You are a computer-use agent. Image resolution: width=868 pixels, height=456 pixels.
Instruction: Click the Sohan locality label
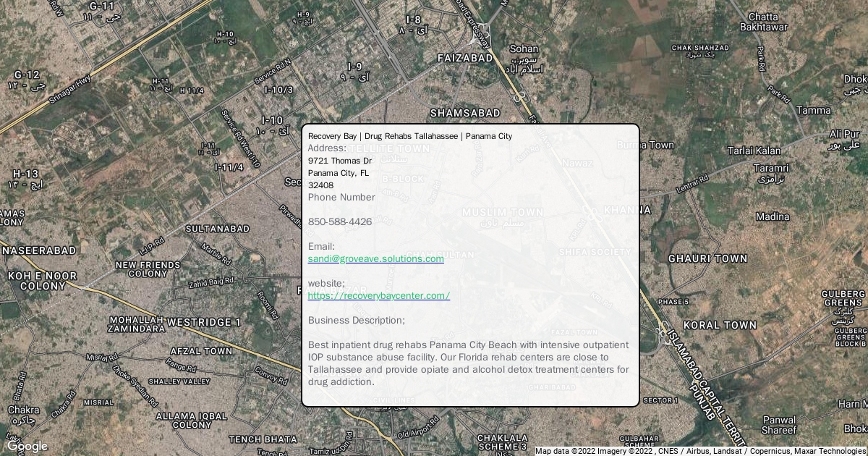(524, 49)
